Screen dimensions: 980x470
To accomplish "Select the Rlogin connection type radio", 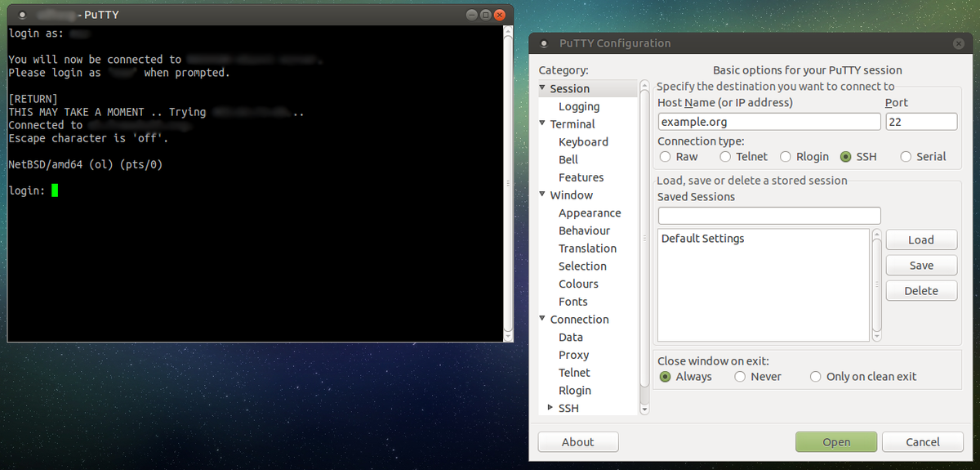I will 786,156.
